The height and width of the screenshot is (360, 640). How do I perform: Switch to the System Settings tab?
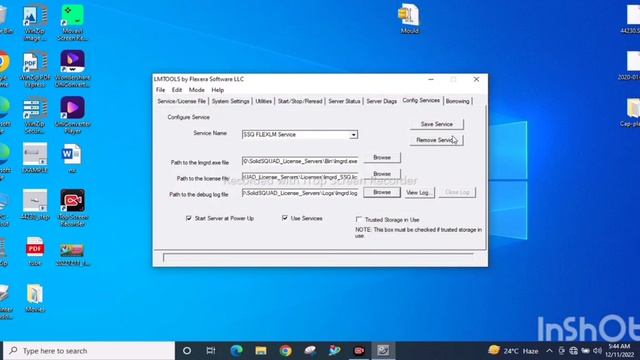coord(230,101)
